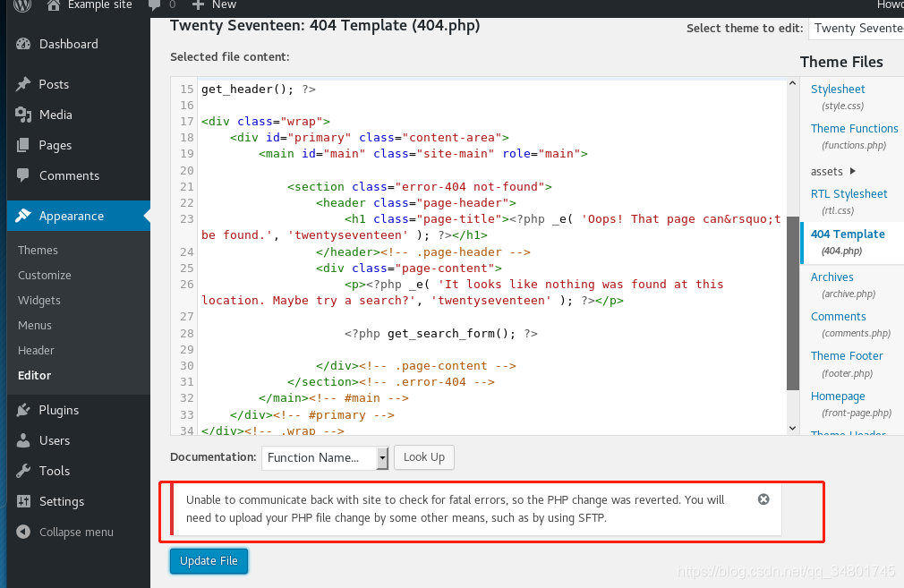Click the home icon beside Example site
Screen dimensions: 904x588
[53, 5]
